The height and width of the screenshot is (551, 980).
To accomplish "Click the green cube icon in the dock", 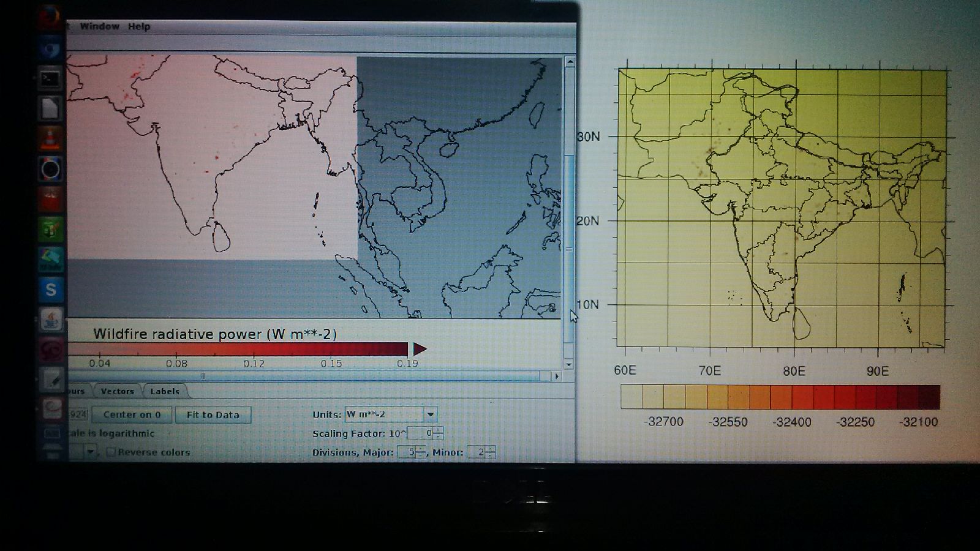I will (51, 230).
